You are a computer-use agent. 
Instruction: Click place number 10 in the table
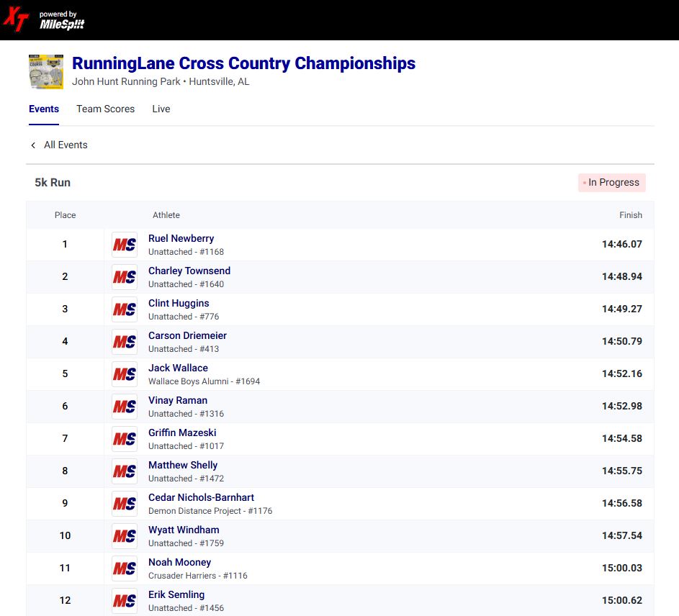65,536
